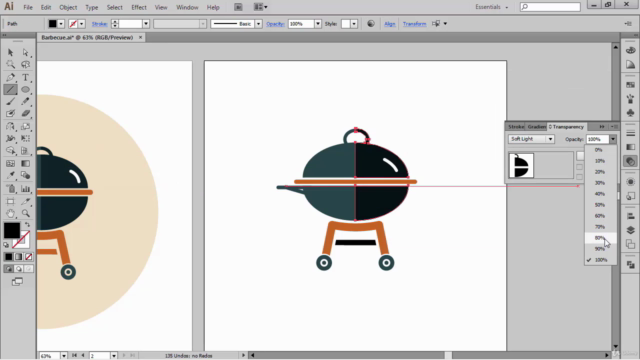Choose the Ellipse tool
Image resolution: width=640 pixels, height=360 pixels.
point(26,89)
